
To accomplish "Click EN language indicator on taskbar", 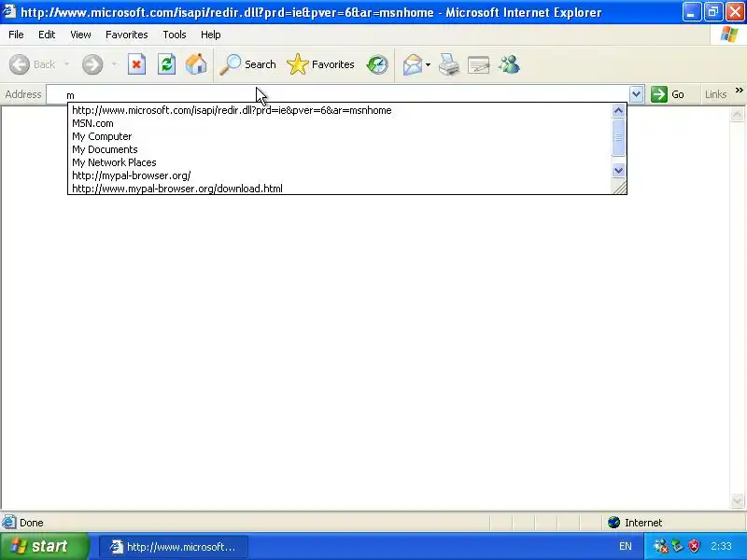I will coord(625,546).
